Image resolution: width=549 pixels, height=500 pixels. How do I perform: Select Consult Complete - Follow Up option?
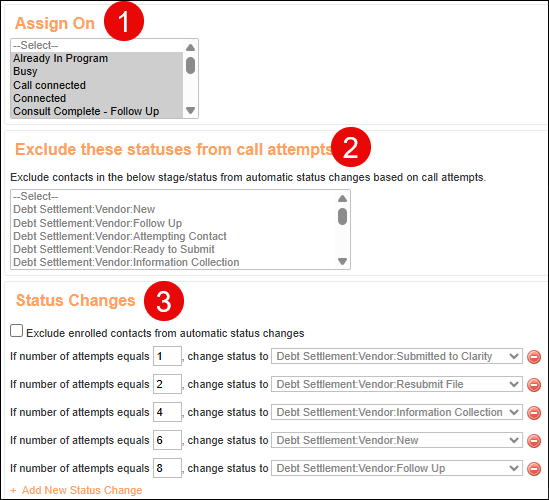97,111
